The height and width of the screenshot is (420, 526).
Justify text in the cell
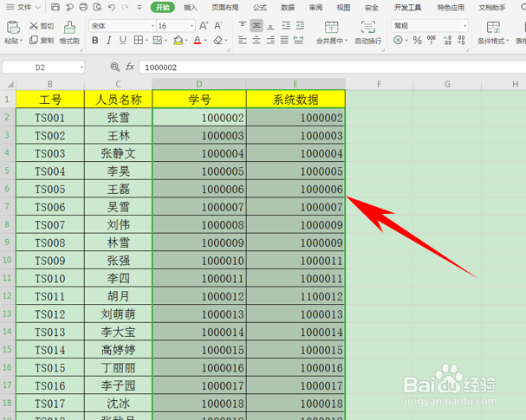[x=284, y=40]
